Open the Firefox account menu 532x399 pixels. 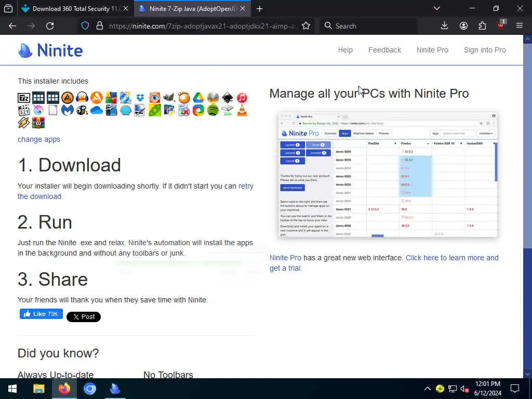[x=463, y=26]
